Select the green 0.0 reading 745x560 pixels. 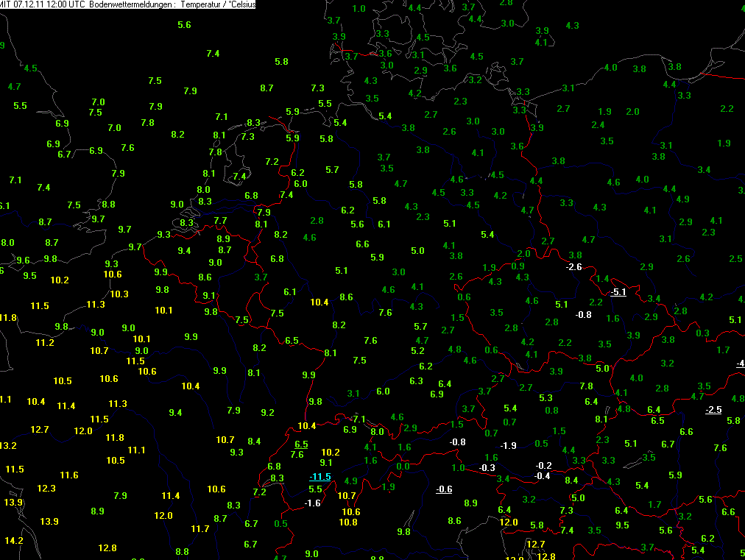(x=403, y=467)
